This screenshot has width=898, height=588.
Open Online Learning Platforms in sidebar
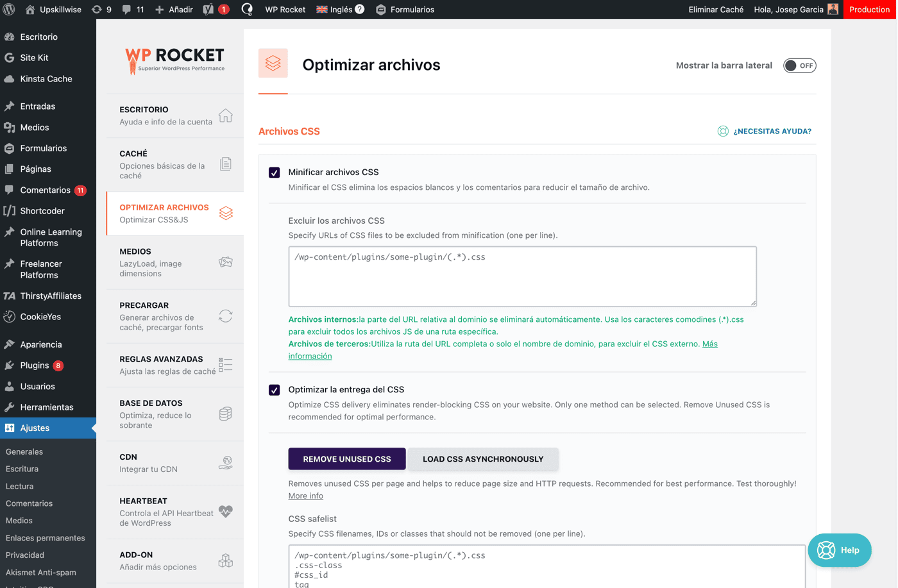coord(51,237)
